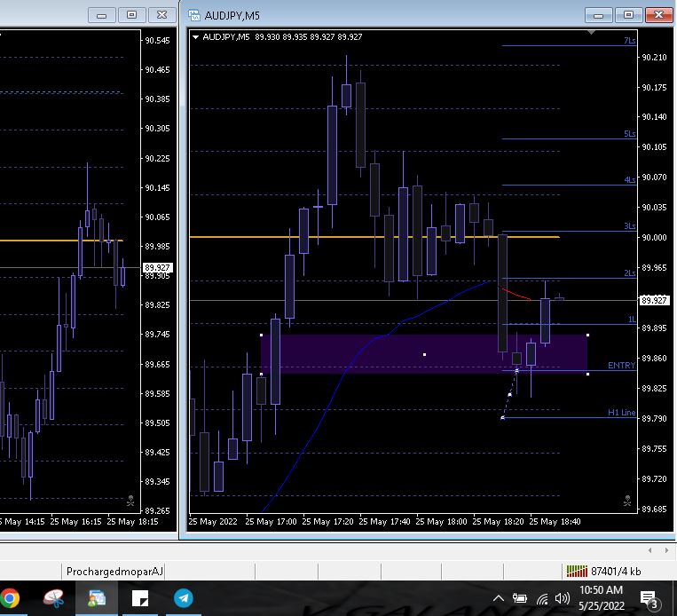Screen dimensions: 677x616
Task: Click the volume speaker tray icon
Action: (x=561, y=598)
